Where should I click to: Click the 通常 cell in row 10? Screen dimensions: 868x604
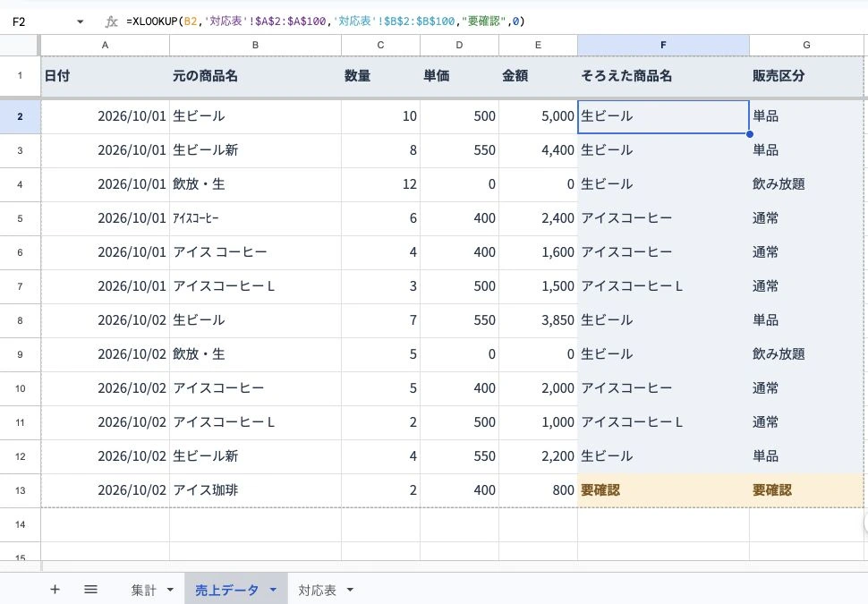[x=806, y=388]
